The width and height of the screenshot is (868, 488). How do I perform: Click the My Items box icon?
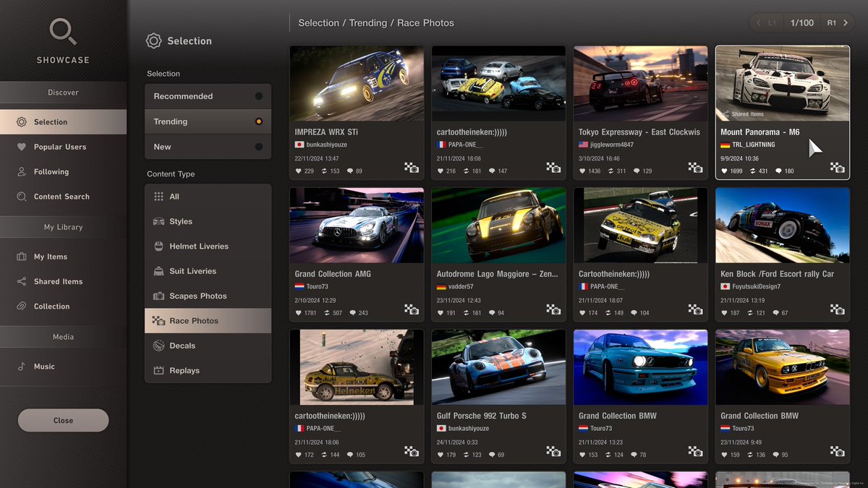pyautogui.click(x=21, y=257)
